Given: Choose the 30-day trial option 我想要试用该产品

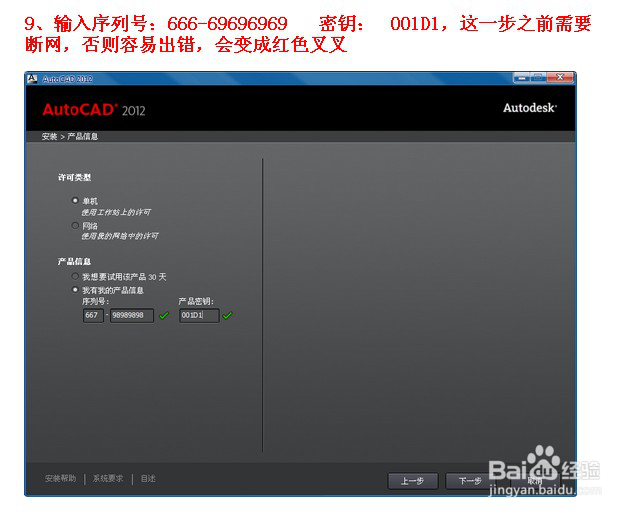Looking at the screenshot, I should coord(75,276).
